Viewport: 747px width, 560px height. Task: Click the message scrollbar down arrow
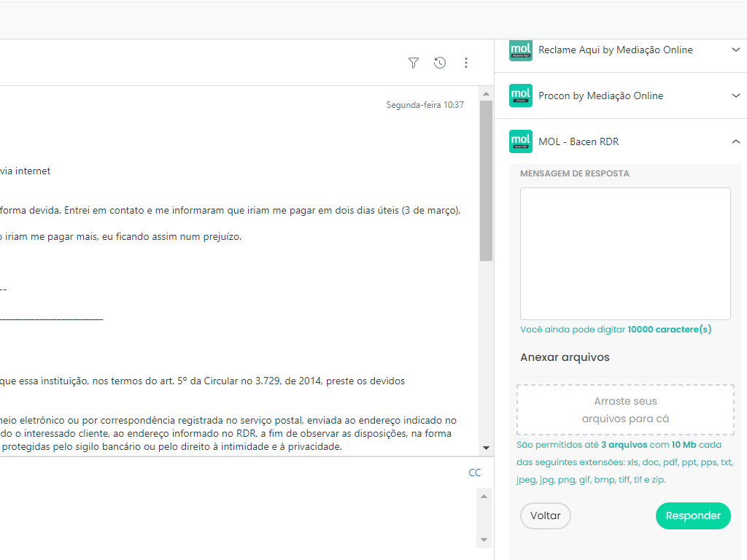tap(486, 448)
